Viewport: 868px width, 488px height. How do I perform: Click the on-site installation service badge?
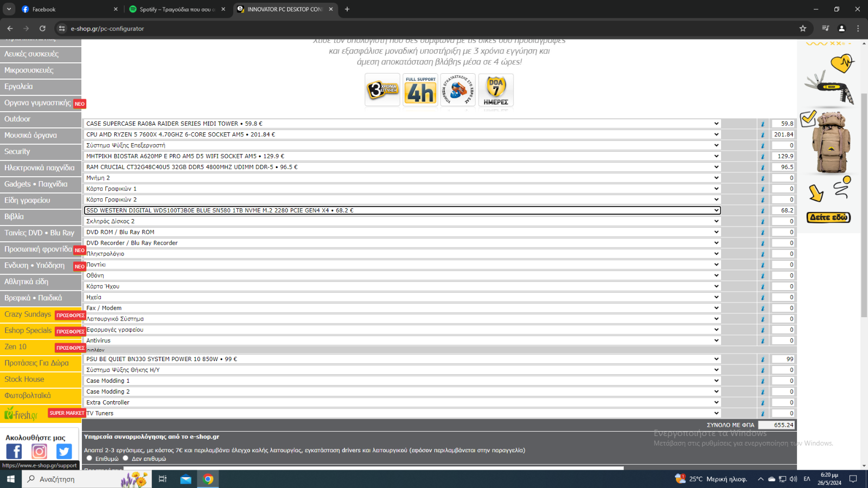coord(458,90)
